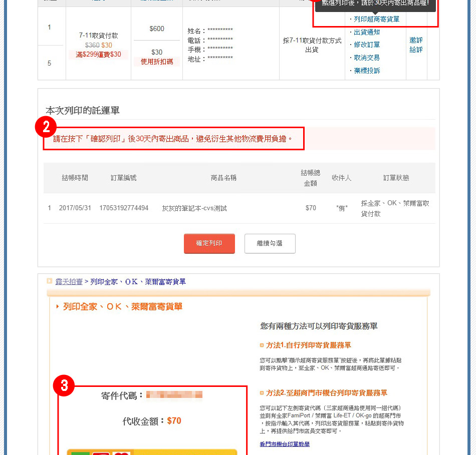Click the 列印超商寄貨單 link

(376, 19)
